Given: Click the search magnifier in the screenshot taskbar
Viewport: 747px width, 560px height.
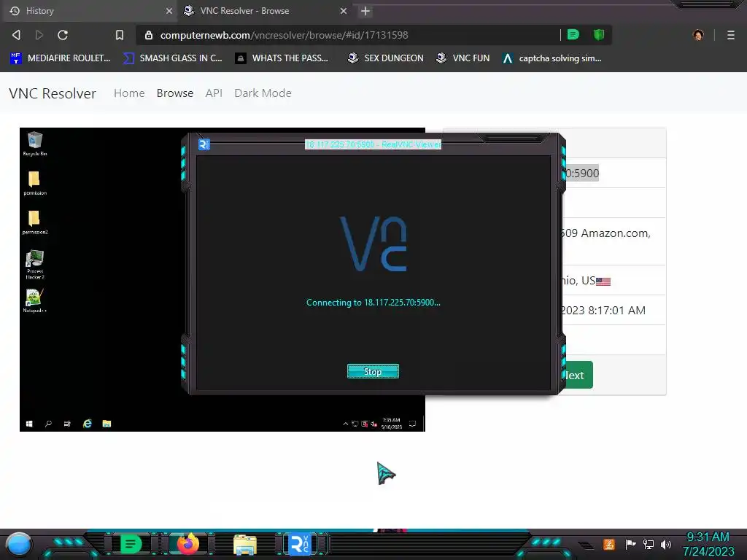Looking at the screenshot, I should (x=48, y=424).
